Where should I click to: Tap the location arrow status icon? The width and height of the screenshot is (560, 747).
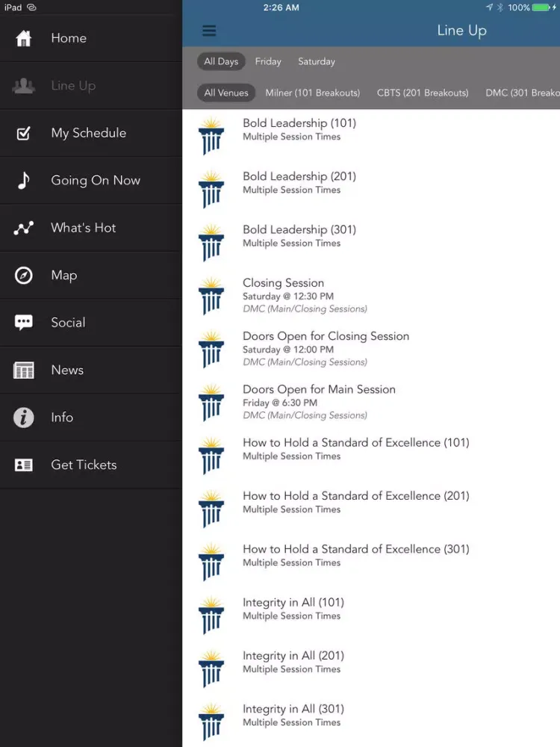click(489, 7)
